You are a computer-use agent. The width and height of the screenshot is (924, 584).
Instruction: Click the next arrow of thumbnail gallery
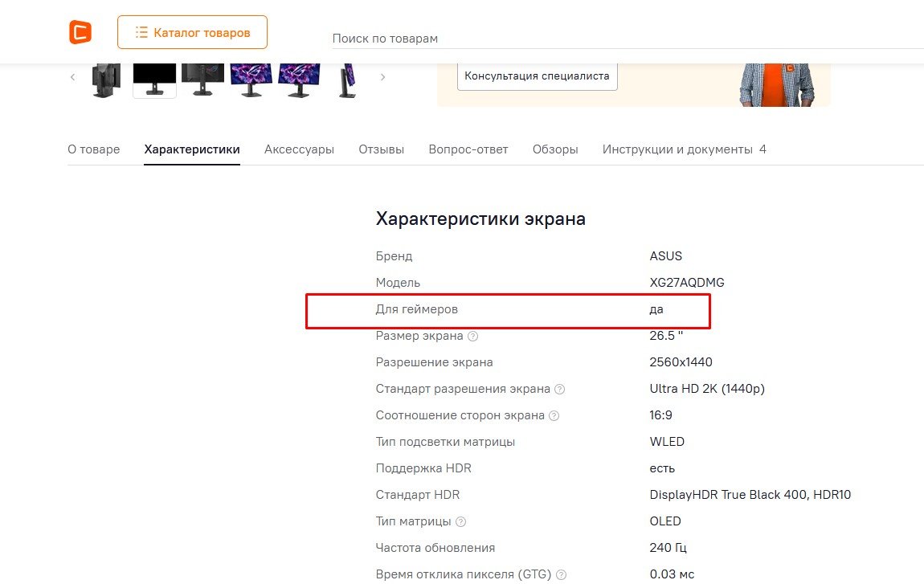pos(382,77)
